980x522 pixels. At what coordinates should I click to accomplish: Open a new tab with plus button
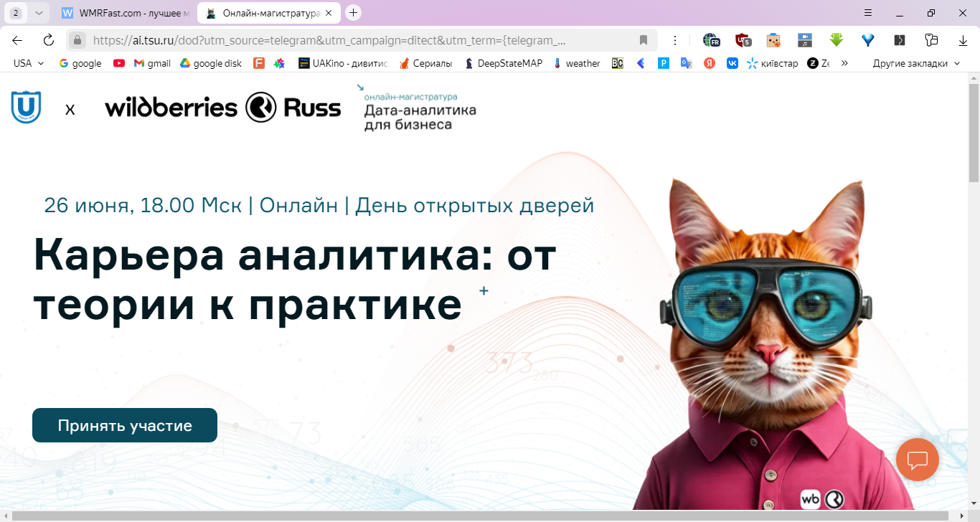point(353,13)
